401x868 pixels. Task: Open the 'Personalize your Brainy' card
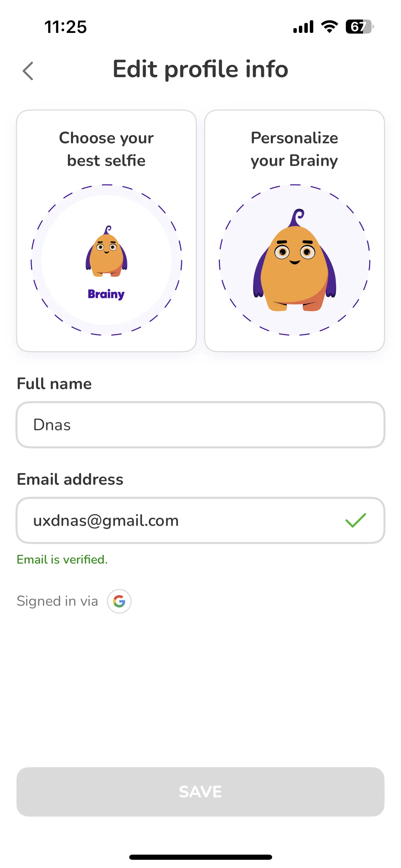294,231
